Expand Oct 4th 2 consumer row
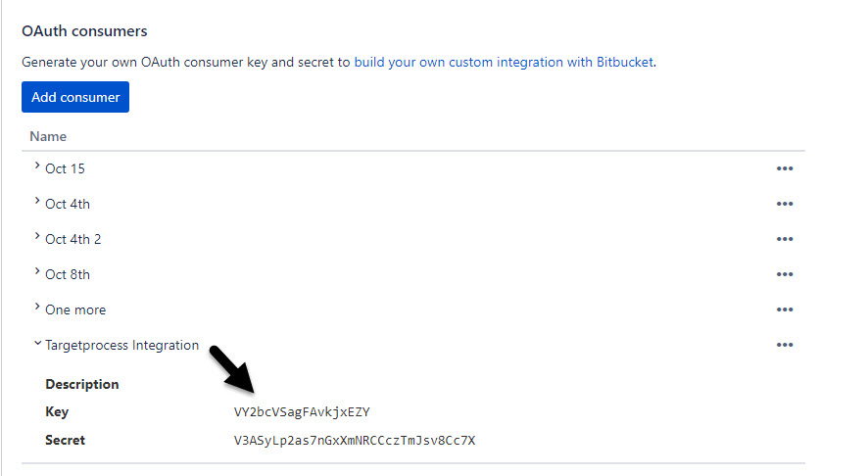 pos(37,236)
